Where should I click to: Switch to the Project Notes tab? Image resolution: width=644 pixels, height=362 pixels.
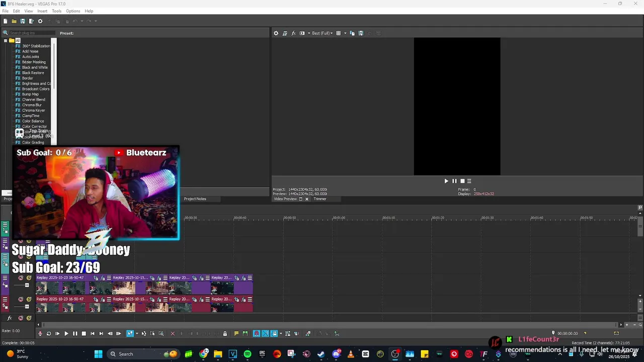tap(195, 199)
